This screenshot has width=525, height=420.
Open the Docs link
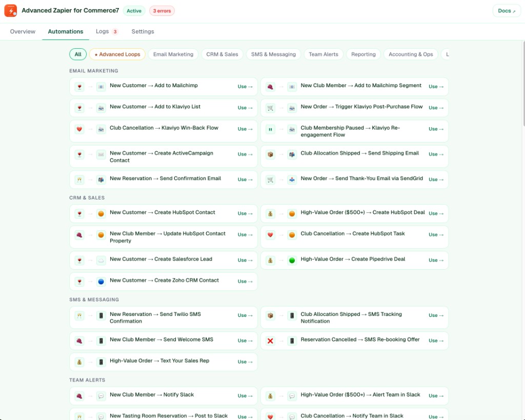507,11
